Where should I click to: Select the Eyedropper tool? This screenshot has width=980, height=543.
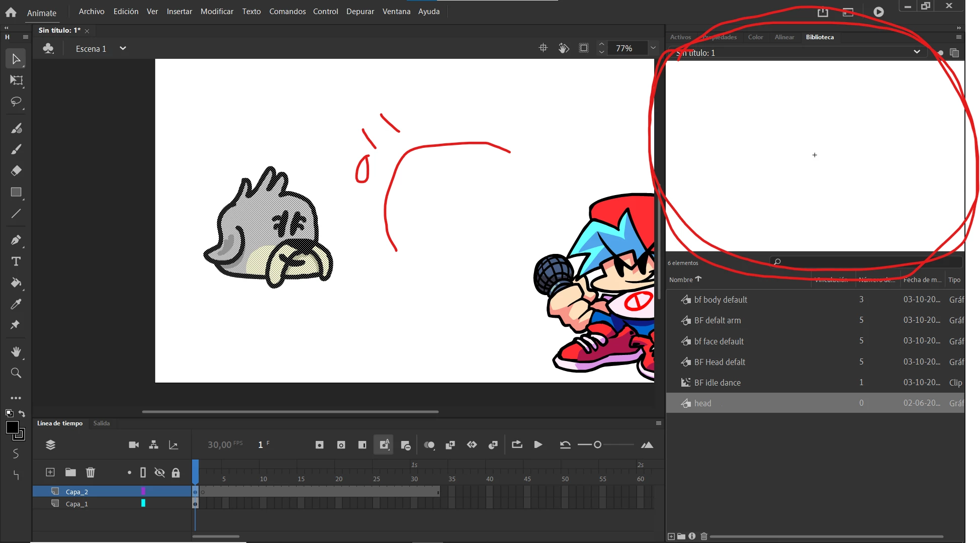pos(16,304)
